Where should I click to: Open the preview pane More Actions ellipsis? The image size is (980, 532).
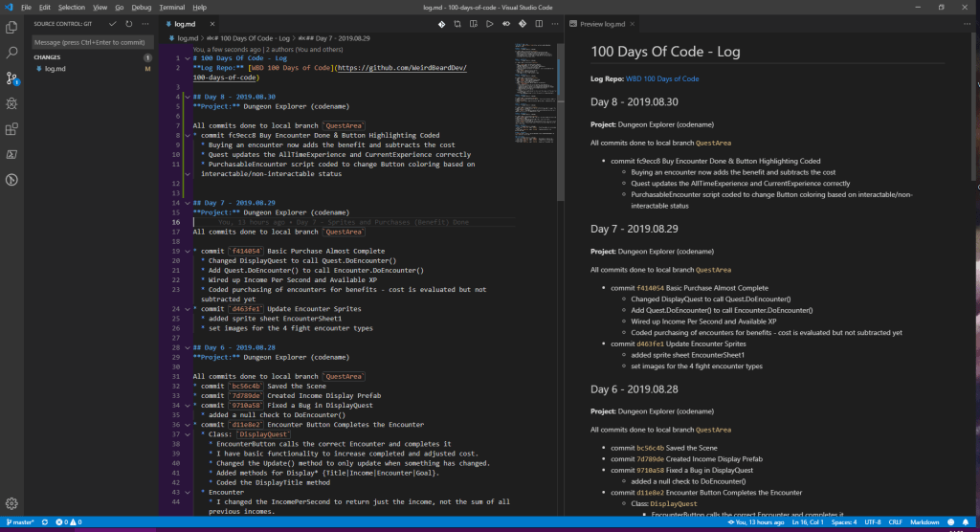pyautogui.click(x=967, y=24)
